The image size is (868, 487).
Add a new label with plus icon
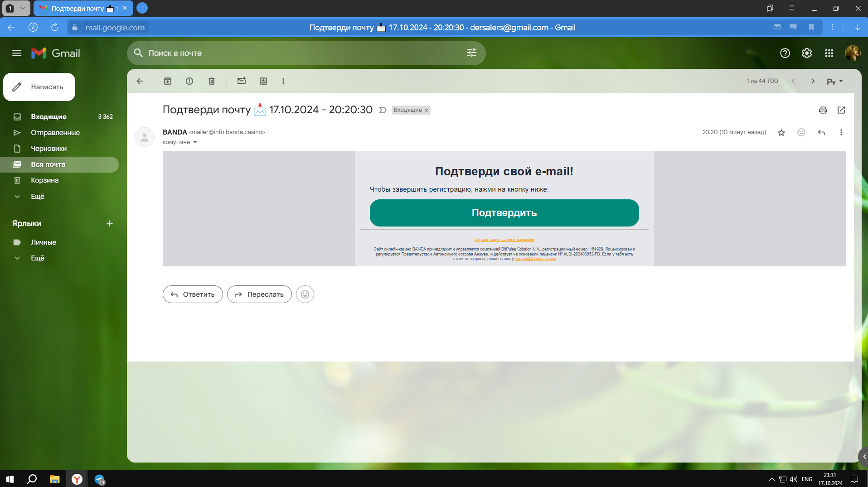110,223
